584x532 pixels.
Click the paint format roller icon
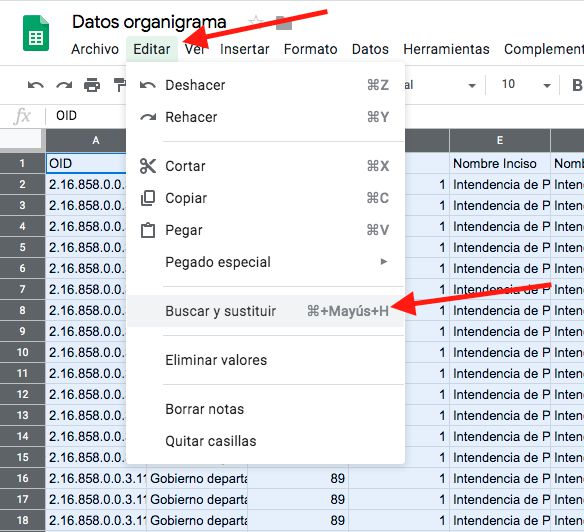coord(119,85)
